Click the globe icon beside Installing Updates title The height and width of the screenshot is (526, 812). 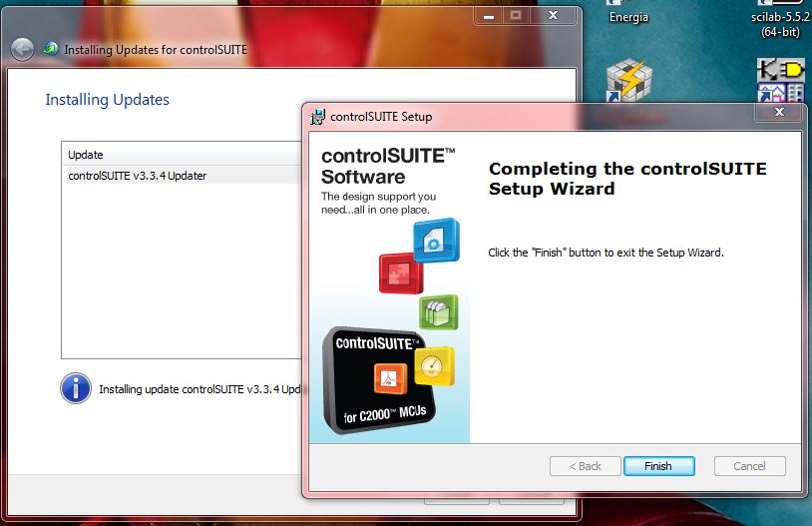[51, 49]
